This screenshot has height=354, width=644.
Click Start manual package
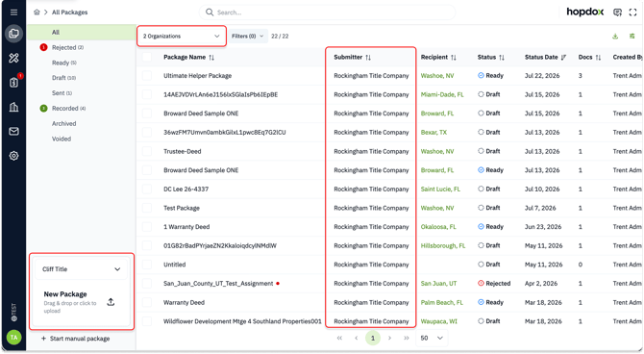[76, 339]
